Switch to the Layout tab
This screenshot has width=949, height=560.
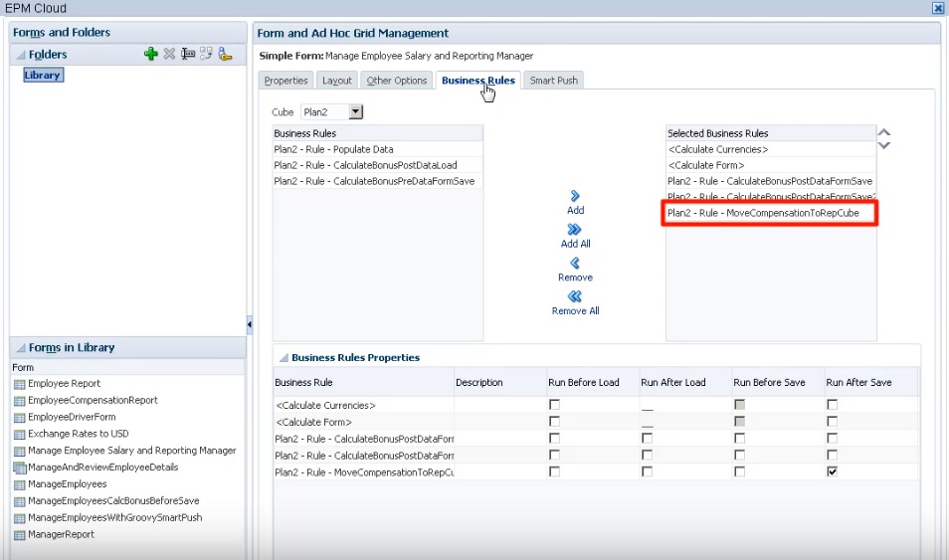click(x=337, y=81)
